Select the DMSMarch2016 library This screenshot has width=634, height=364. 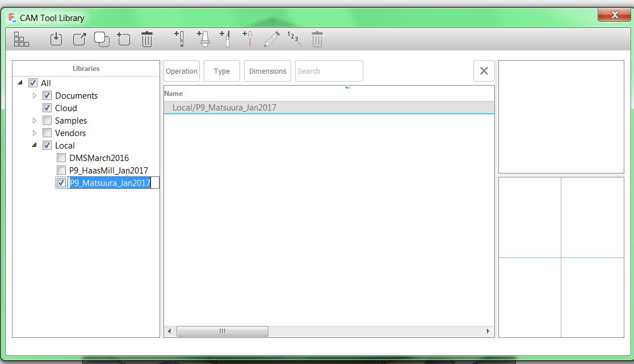(x=99, y=158)
